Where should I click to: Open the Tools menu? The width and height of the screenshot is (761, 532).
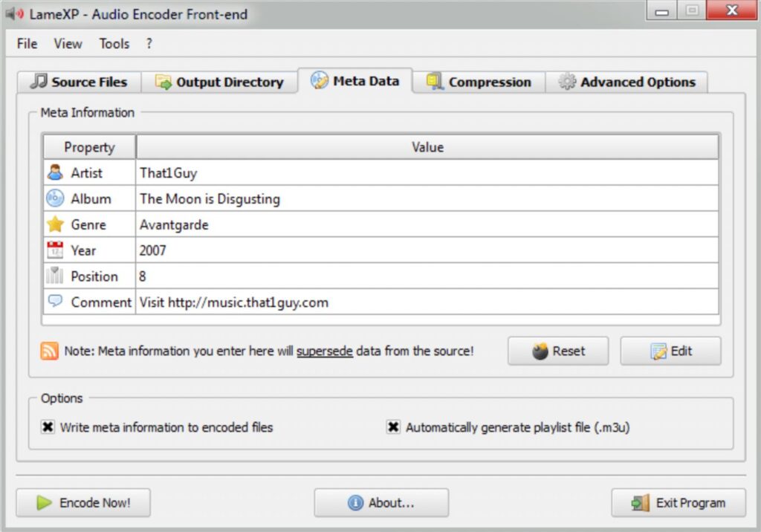click(x=114, y=44)
